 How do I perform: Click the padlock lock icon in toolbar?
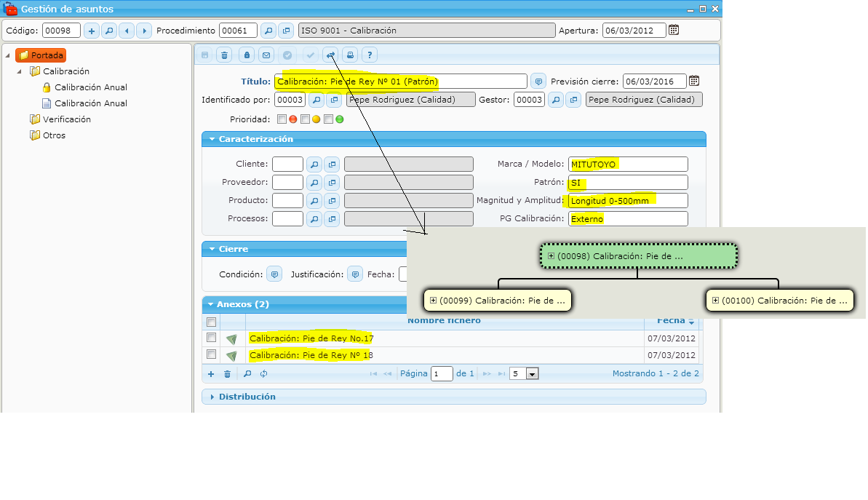coord(247,55)
